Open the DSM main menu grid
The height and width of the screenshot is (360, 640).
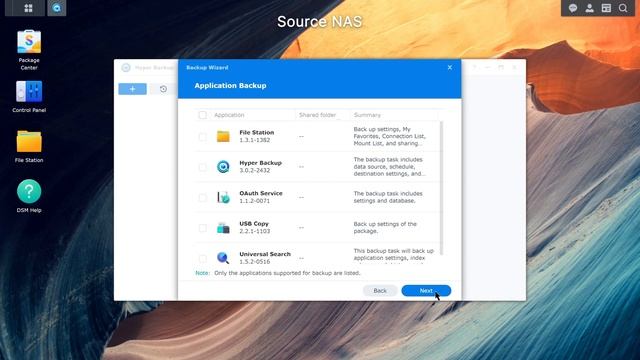click(x=28, y=8)
